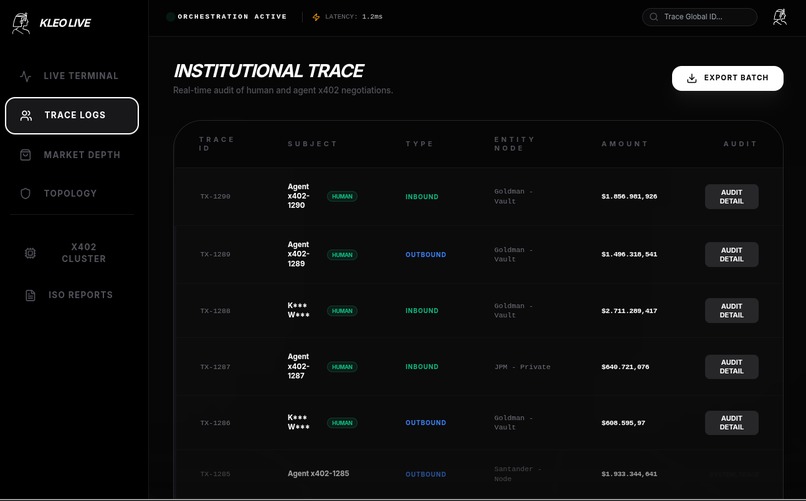Select trace ID TX-1290
The width and height of the screenshot is (806, 501).
(215, 196)
